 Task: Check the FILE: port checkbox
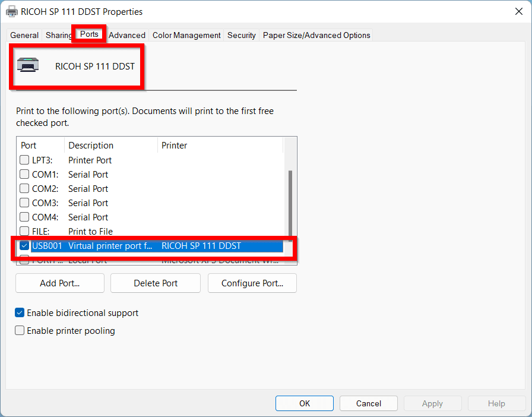pyautogui.click(x=24, y=231)
